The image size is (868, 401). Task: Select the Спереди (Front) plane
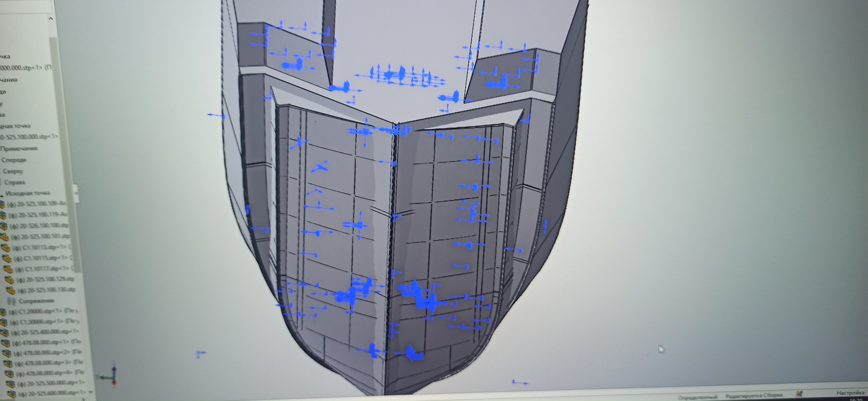click(14, 160)
